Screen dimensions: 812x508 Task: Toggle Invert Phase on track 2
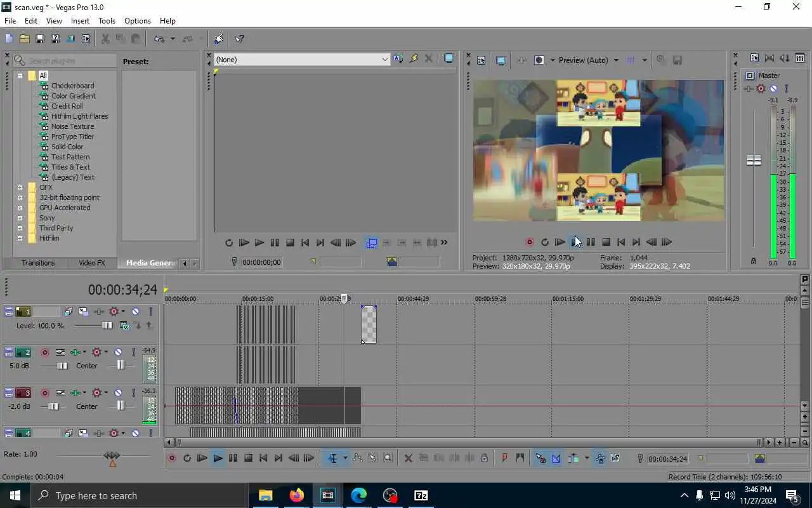[x=60, y=352]
